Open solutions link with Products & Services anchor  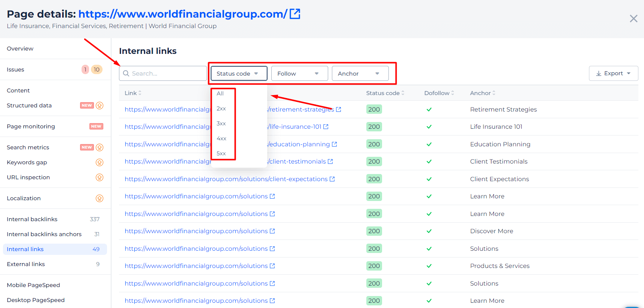[x=196, y=266]
